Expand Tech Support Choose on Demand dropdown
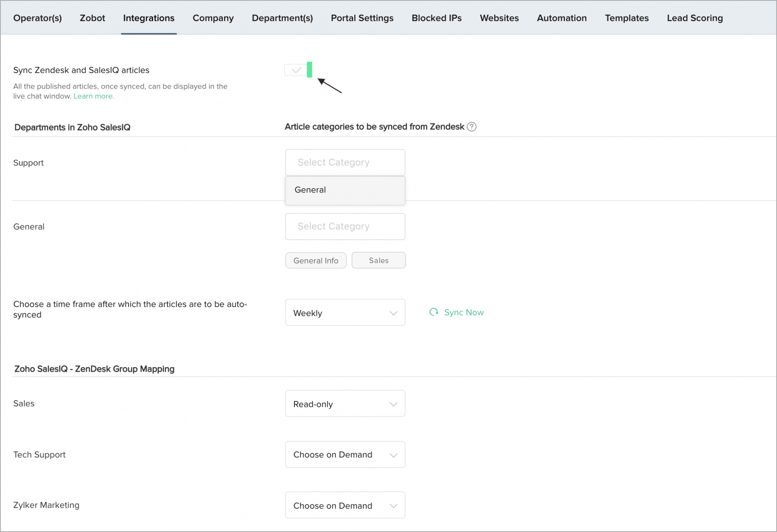This screenshot has width=777, height=532. (345, 454)
